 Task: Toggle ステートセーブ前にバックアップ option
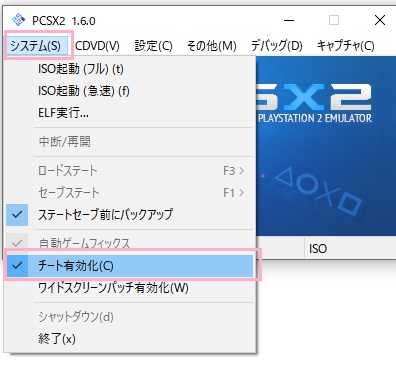click(130, 214)
